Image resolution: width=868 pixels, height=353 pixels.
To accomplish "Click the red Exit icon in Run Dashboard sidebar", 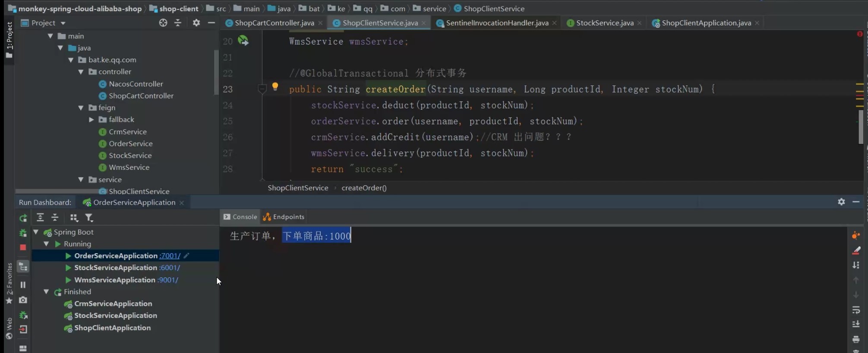I will [23, 330].
